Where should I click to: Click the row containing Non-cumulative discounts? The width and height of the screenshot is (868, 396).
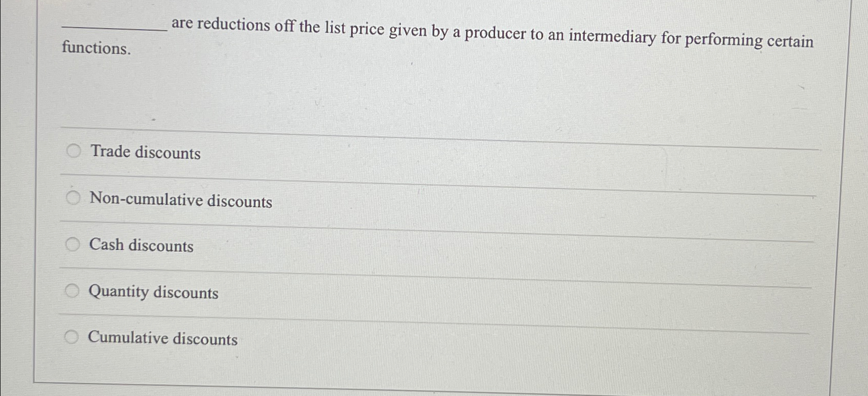[x=358, y=199]
